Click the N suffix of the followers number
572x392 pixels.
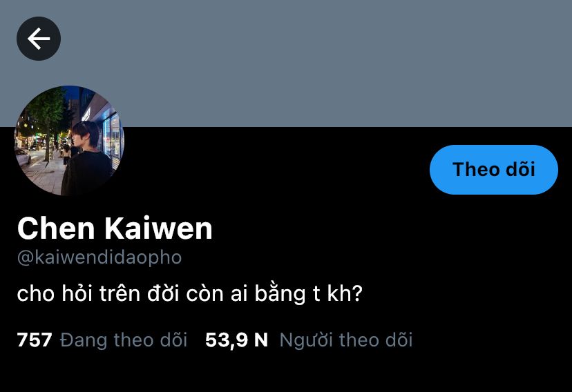pos(261,340)
